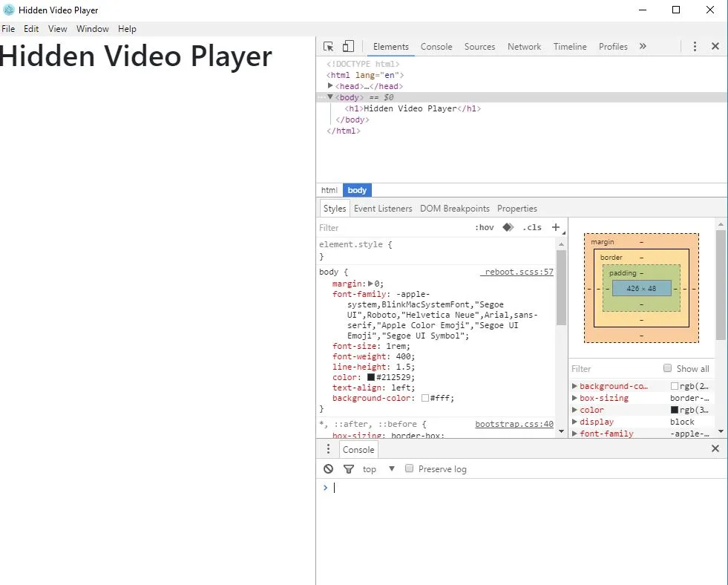
Task: Open DevTools customize three-dot menu
Action: point(695,47)
